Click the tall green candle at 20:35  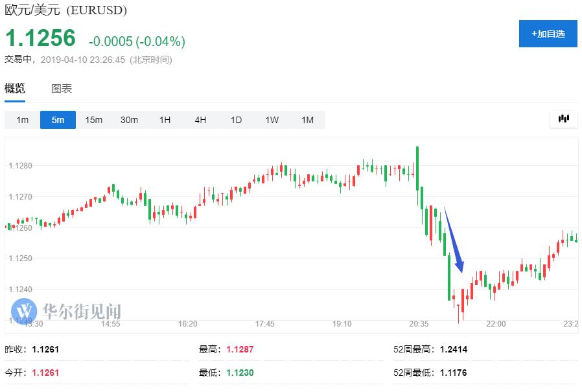[x=417, y=168]
